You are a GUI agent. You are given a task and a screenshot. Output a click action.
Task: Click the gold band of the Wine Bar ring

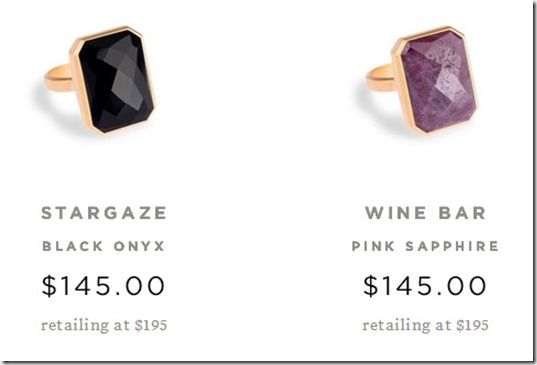coord(379,78)
